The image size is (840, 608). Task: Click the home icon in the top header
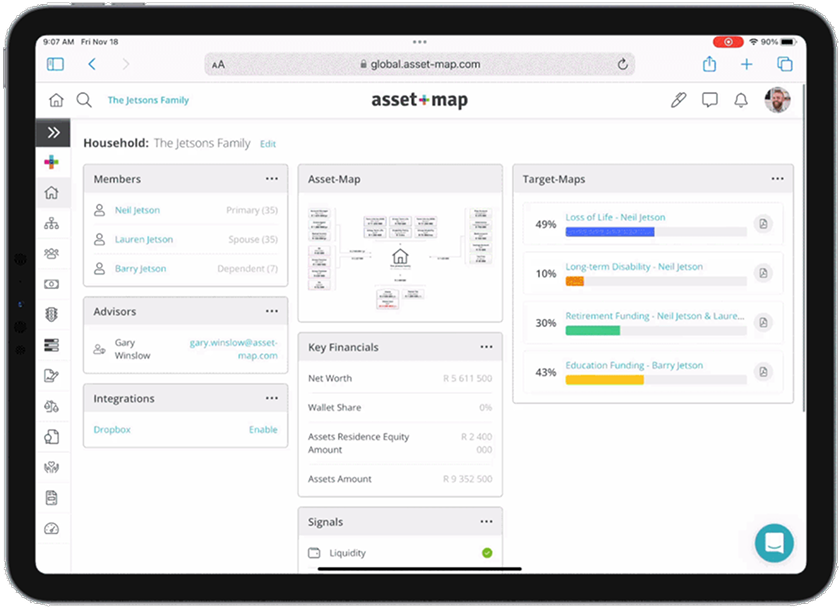tap(56, 100)
